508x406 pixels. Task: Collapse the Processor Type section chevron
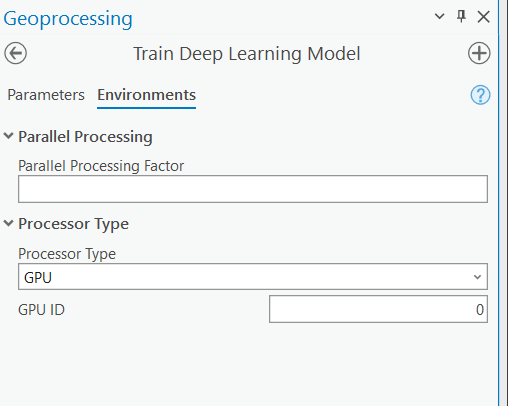(8, 223)
